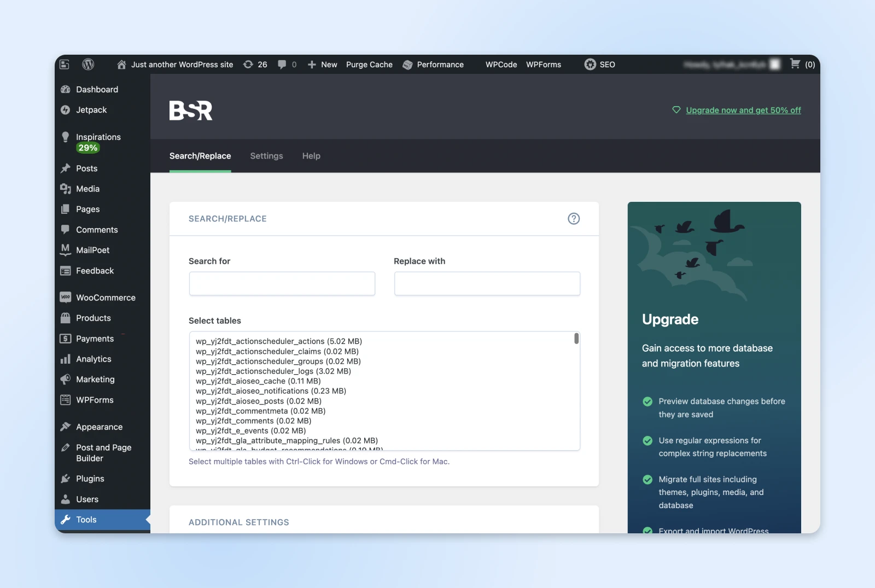Open the Tools menu item

point(102,520)
